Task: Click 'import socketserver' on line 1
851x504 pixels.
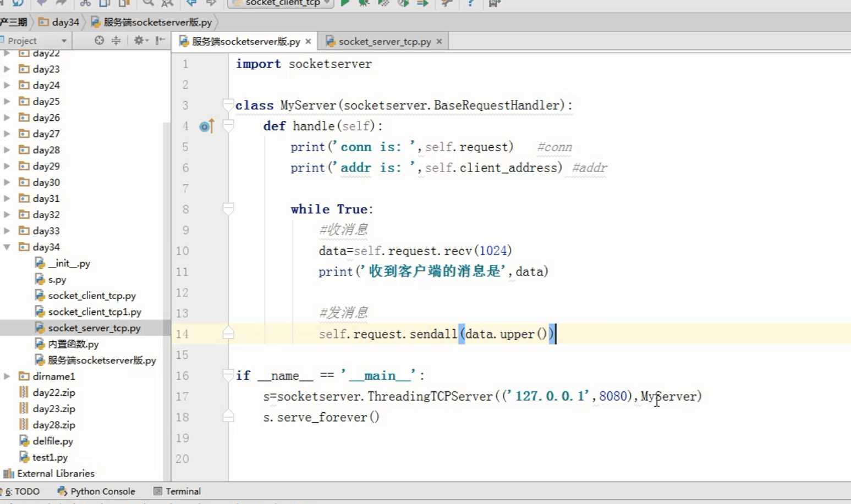Action: point(304,64)
